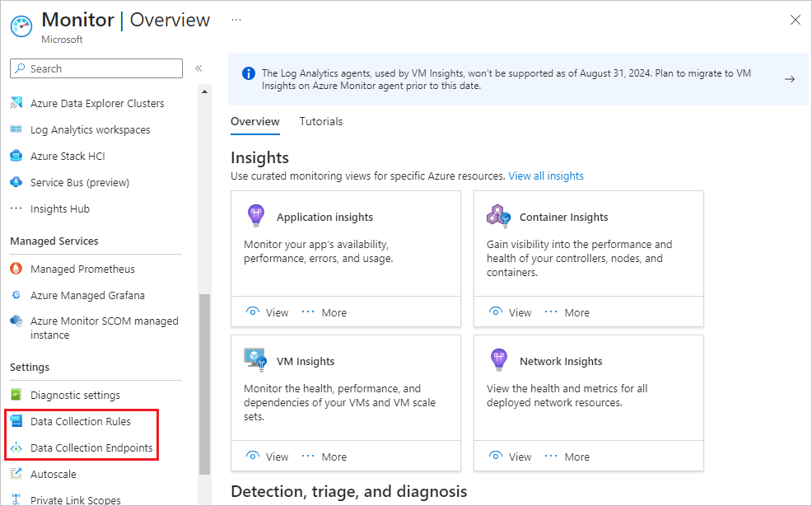Click the Azure Data Explorer Clusters icon
Screen dimensions: 812x506
(x=16, y=104)
